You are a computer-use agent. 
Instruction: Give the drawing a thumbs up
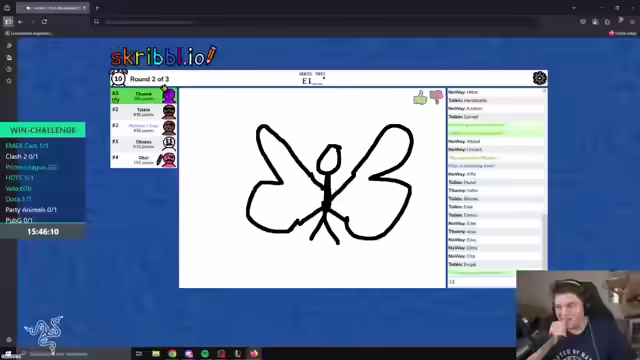point(420,98)
